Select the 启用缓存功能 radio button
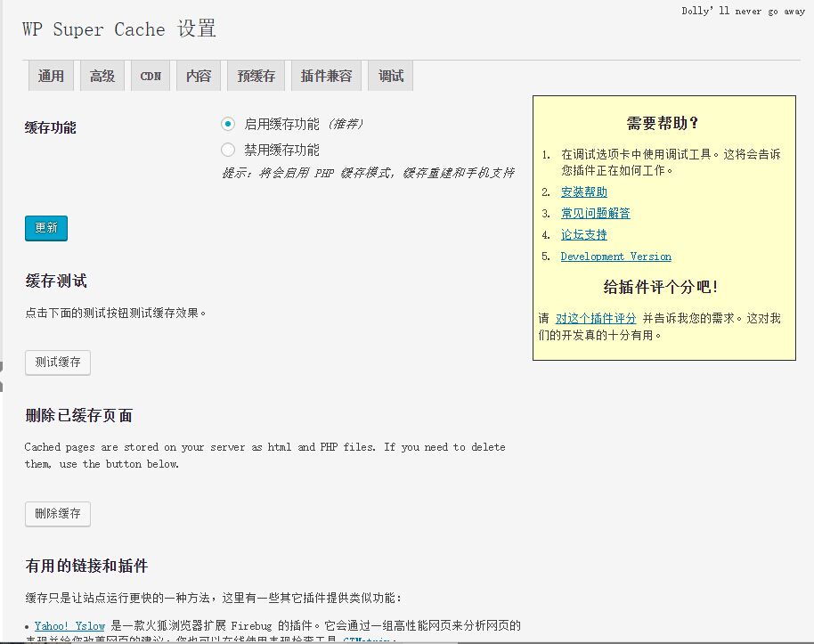 228,124
